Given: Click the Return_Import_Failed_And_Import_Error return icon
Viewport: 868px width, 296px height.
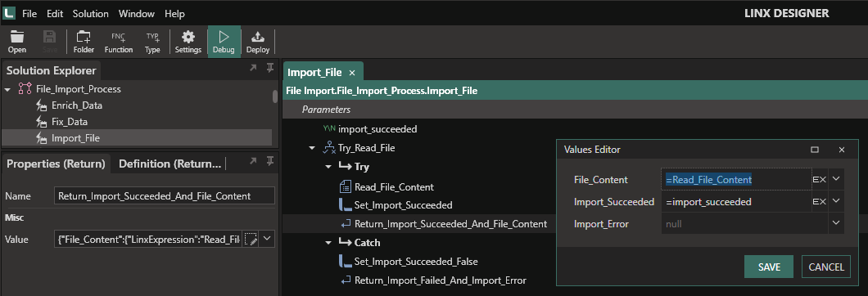Looking at the screenshot, I should pyautogui.click(x=346, y=280).
